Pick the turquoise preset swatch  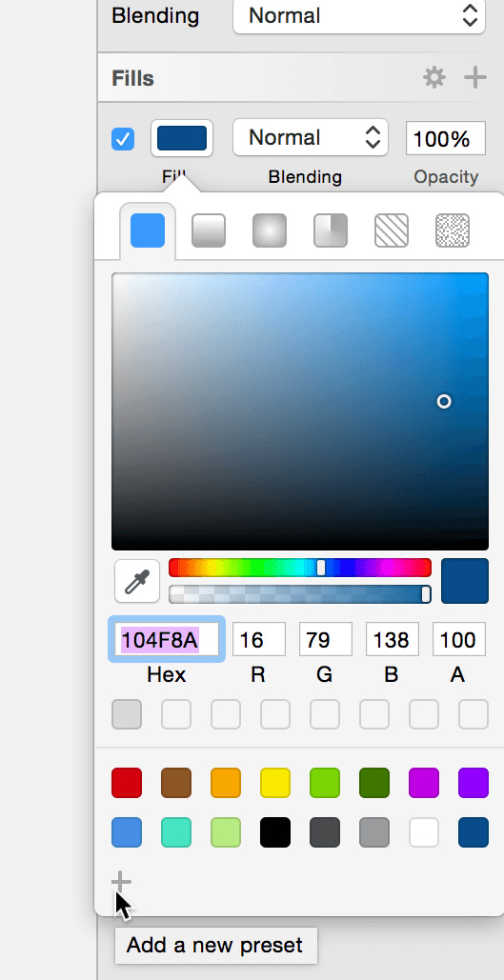(176, 832)
